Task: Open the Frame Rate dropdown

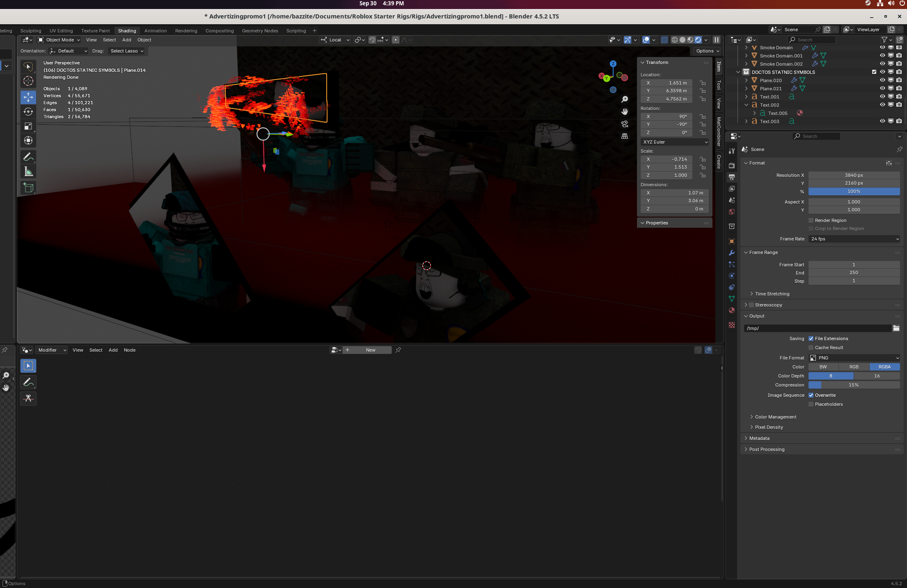Action: 854,239
